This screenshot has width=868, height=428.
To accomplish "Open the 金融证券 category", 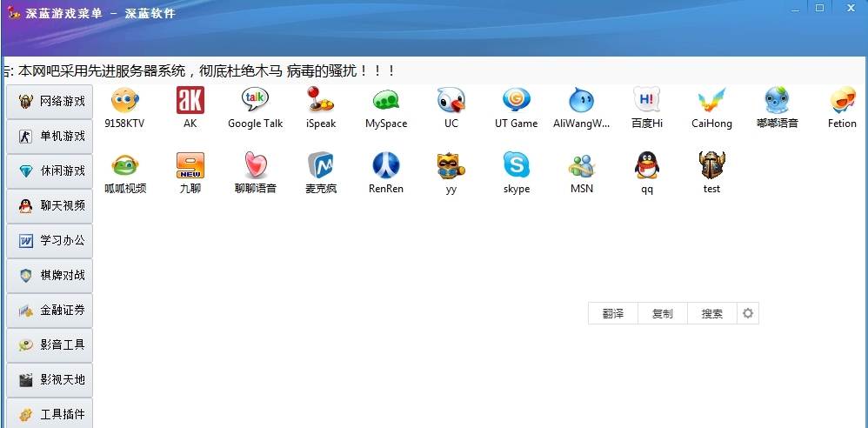I will click(50, 310).
